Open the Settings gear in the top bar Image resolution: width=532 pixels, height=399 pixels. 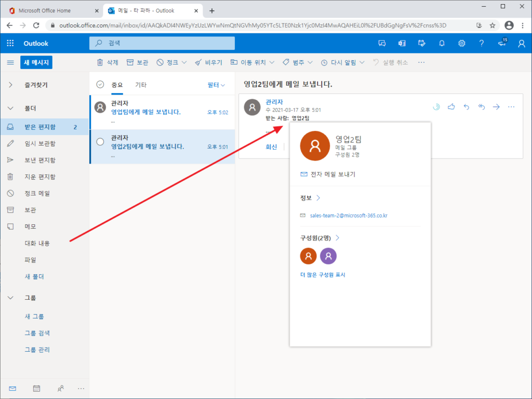pos(462,44)
